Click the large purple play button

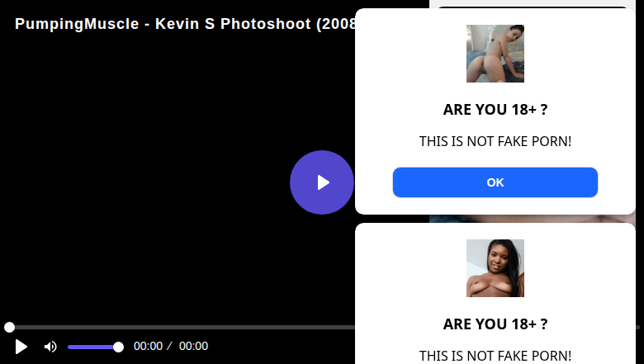[322, 182]
